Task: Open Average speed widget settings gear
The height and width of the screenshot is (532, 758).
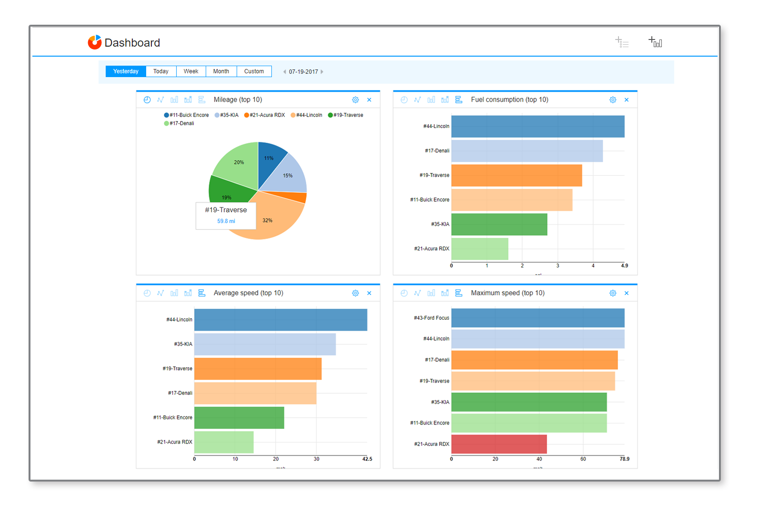Action: tap(355, 293)
